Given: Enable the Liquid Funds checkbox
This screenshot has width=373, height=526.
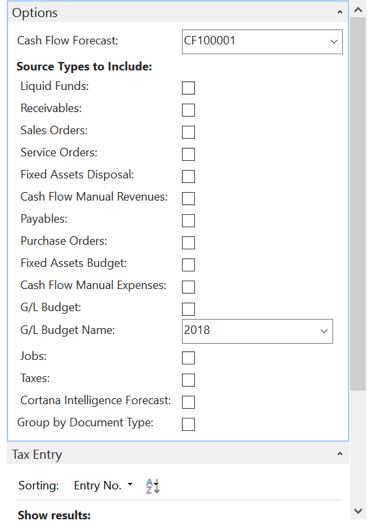Looking at the screenshot, I should coord(188,88).
